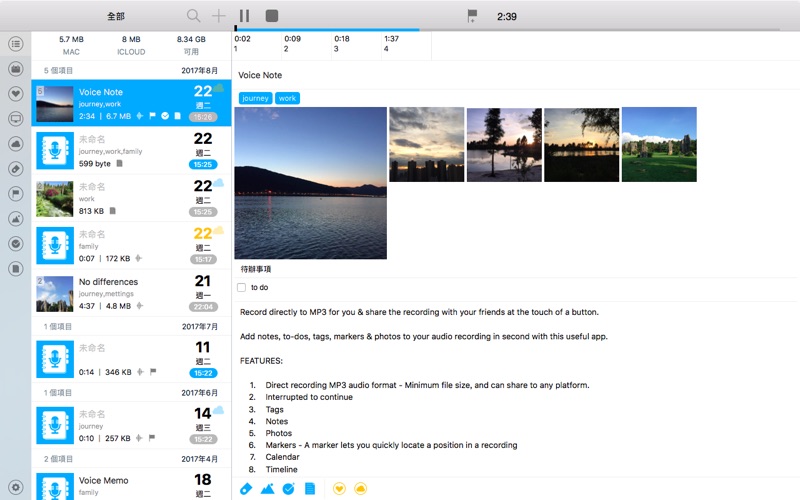Viewport: 800px width, 500px height.
Task: Select the 257 KB journey recording
Action: point(131,426)
